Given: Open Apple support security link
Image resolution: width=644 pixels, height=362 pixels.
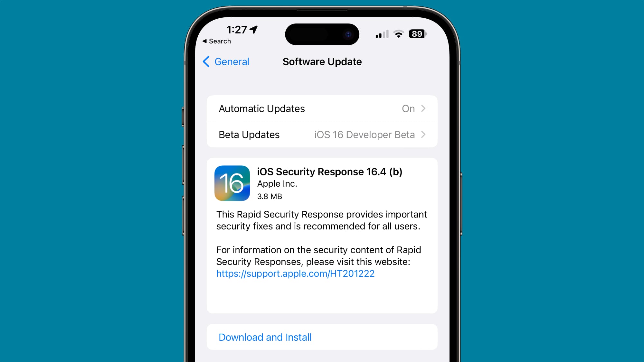Looking at the screenshot, I should [295, 274].
